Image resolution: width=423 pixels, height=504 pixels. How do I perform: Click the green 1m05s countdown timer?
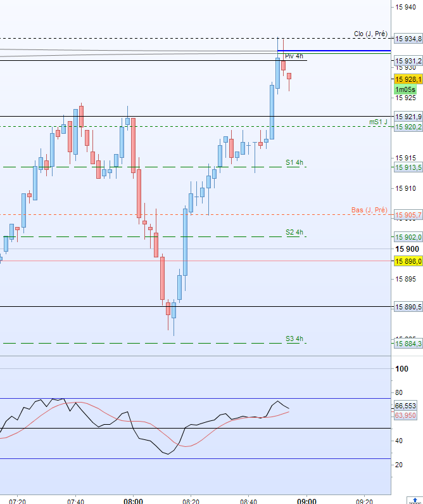[x=405, y=89]
